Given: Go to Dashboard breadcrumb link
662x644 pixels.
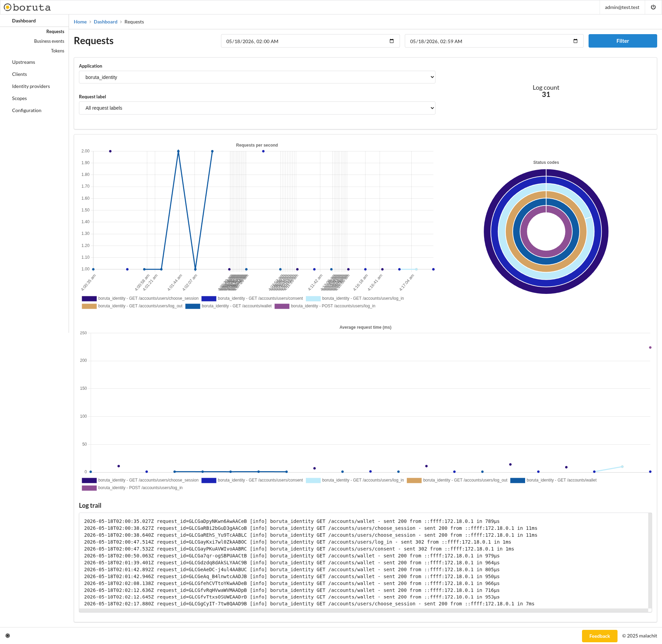Looking at the screenshot, I should pyautogui.click(x=106, y=22).
